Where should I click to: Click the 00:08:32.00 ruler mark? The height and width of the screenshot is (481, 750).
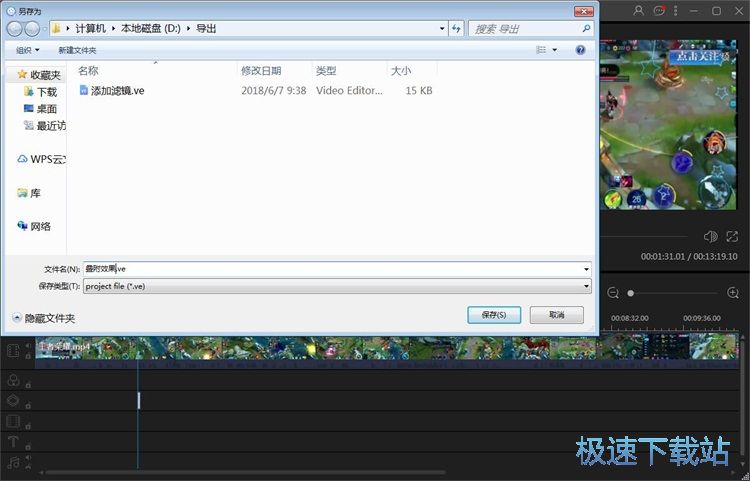[629, 318]
